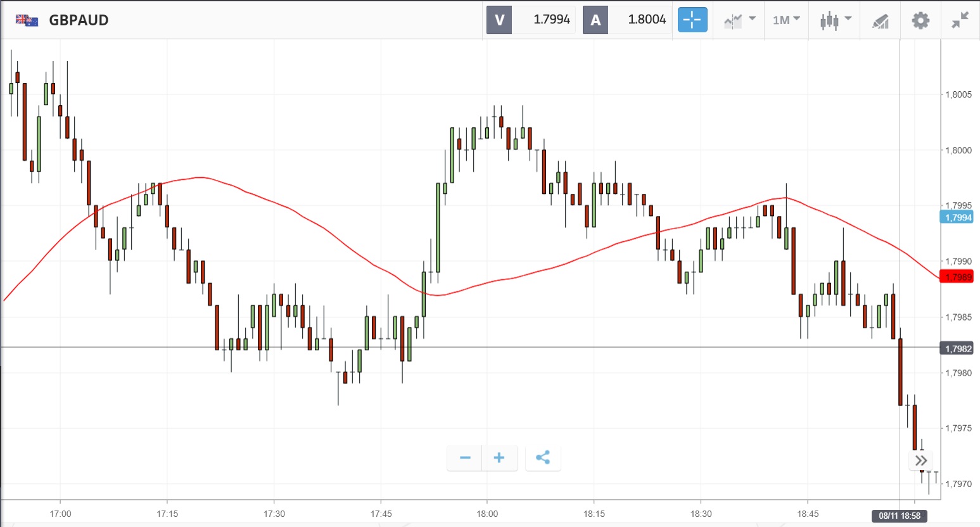Viewport: 980px width, 527px height.
Task: Click the red 1,7989 moving average label
Action: point(958,277)
